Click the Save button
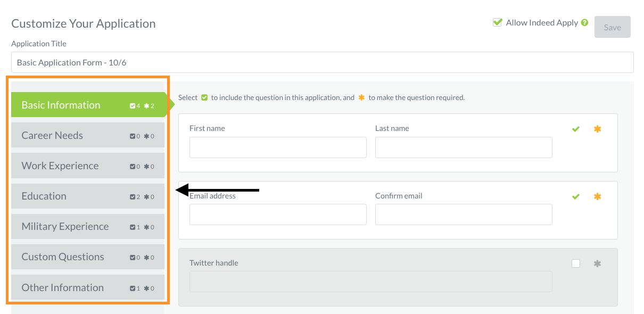Viewport: 644px width, 314px height. click(x=612, y=27)
